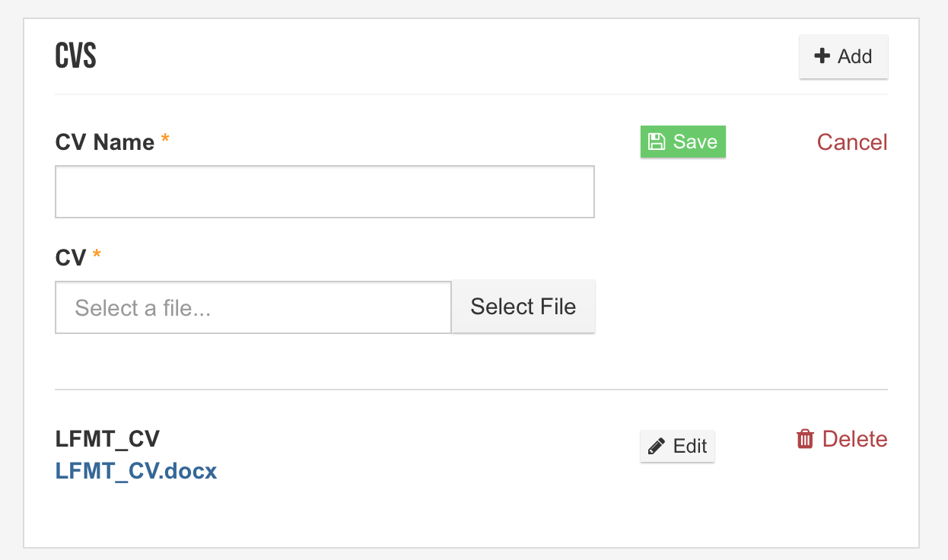Open the LFMT_CV.docx file link
Viewport: 948px width, 560px height.
(136, 471)
